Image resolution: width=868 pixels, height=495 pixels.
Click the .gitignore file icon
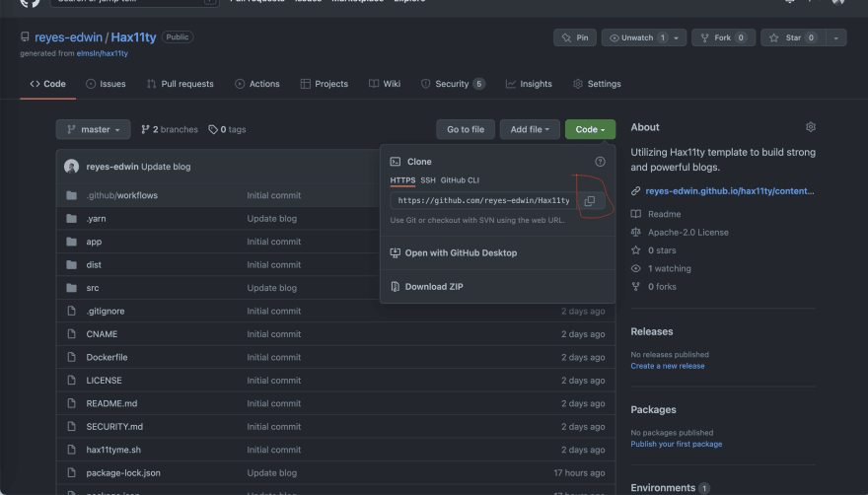point(71,312)
